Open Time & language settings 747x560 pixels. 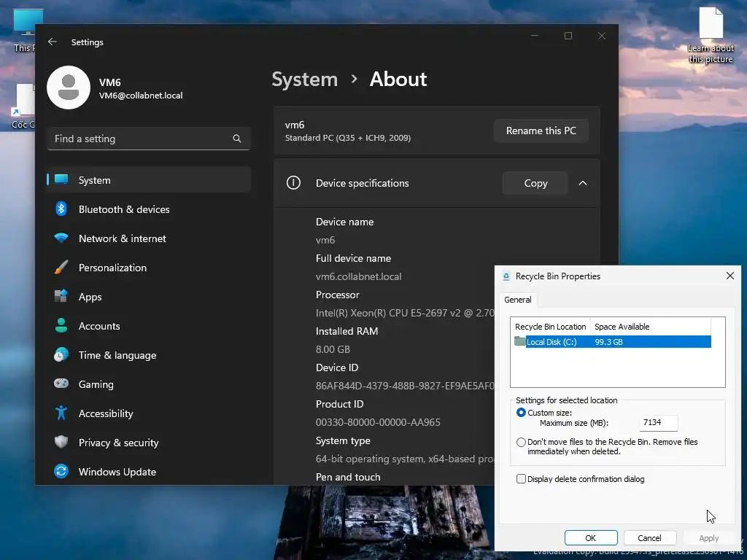pos(149,355)
